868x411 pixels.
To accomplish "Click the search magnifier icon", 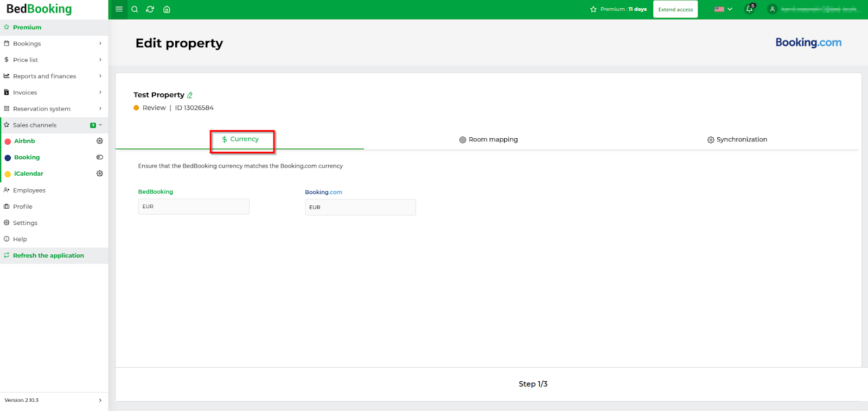I will [x=135, y=9].
